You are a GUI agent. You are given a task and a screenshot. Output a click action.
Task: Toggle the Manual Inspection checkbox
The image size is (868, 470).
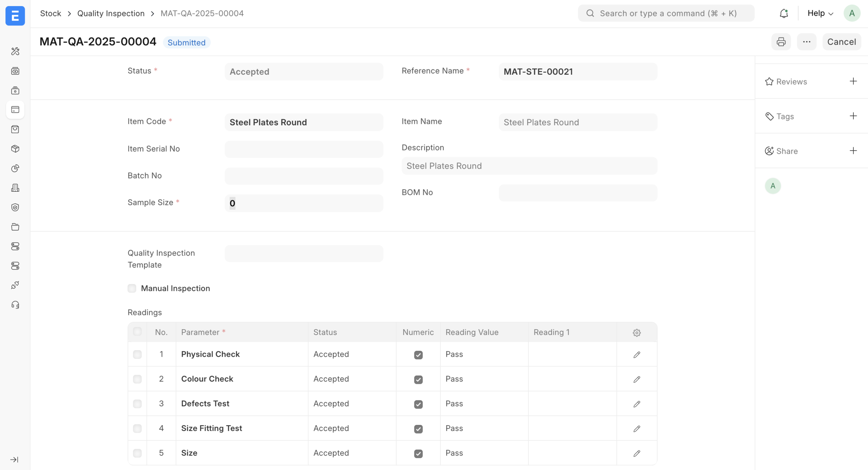(x=132, y=288)
